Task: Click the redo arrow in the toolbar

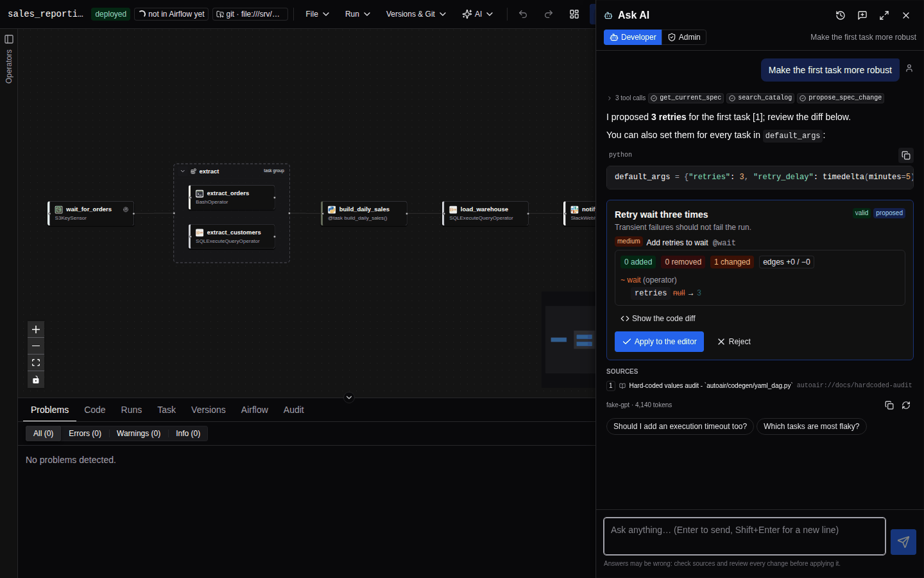Action: pyautogui.click(x=549, y=14)
